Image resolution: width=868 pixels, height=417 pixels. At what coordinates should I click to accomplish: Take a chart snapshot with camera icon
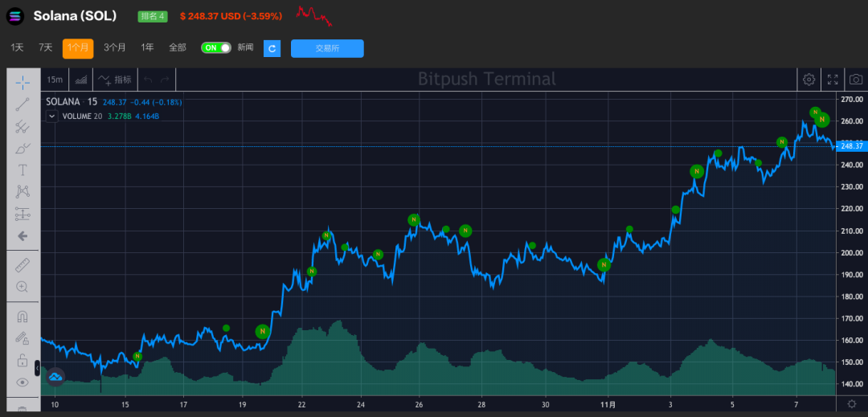tap(856, 80)
